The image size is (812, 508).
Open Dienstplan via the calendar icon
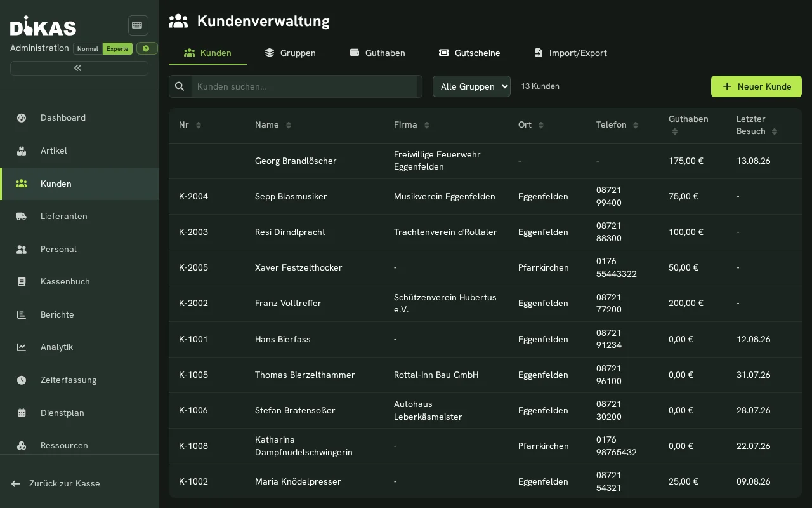22,413
